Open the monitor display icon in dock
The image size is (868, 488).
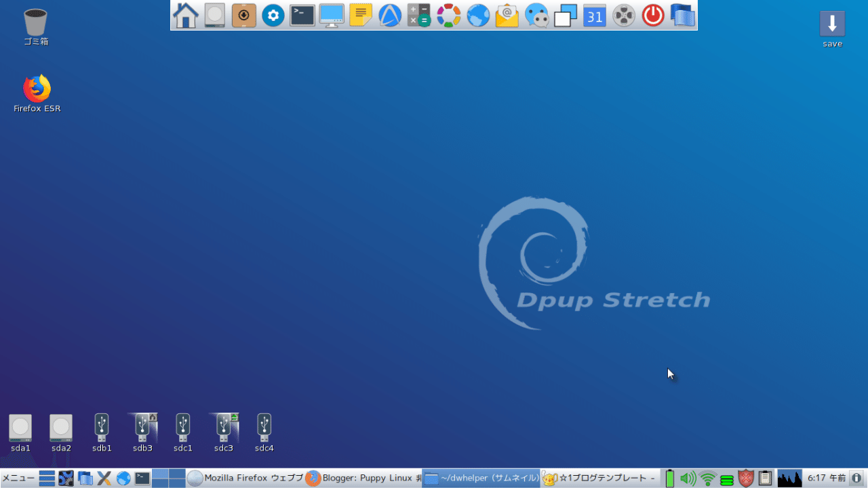click(x=332, y=15)
